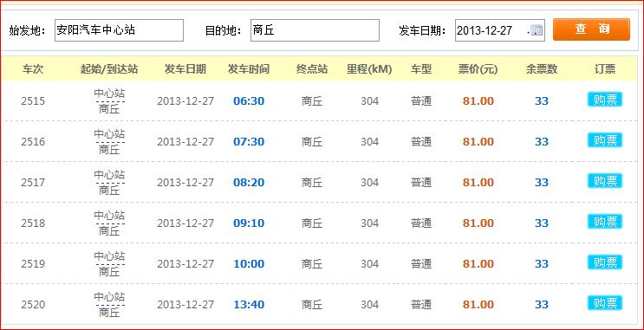This screenshot has width=644, height=330.
Task: Buy ticket for bus 2516
Action: coord(605,140)
